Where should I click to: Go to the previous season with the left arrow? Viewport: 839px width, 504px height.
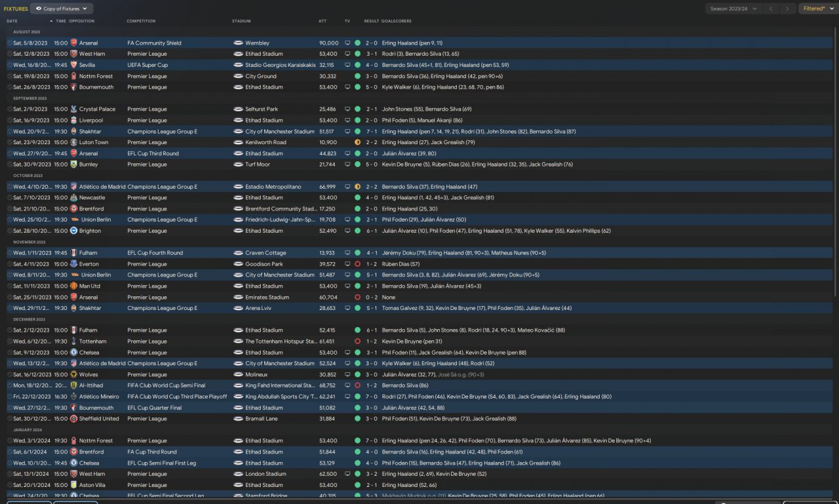click(771, 9)
